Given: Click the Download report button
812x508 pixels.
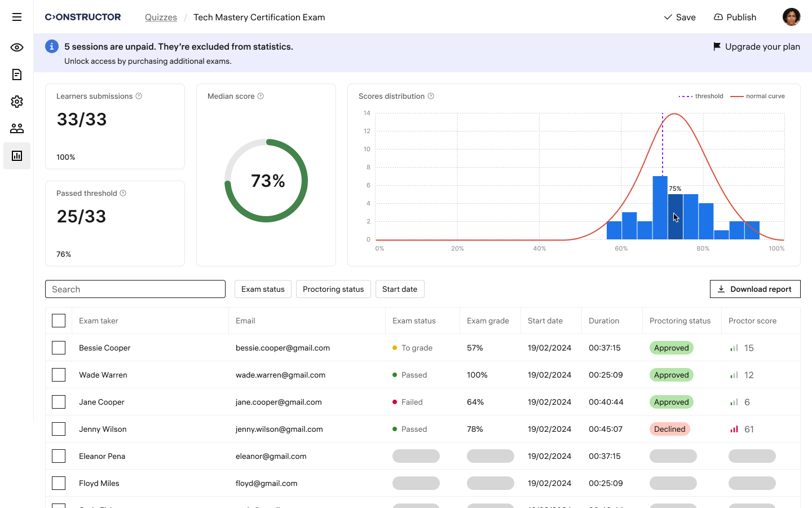Looking at the screenshot, I should pyautogui.click(x=755, y=288).
